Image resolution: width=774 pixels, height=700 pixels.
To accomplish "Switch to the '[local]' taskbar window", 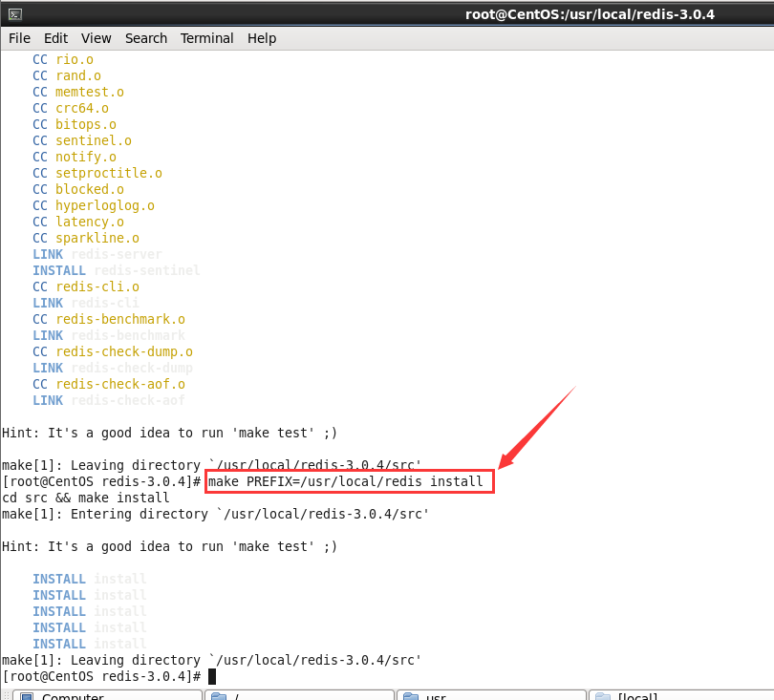I will point(681,695).
